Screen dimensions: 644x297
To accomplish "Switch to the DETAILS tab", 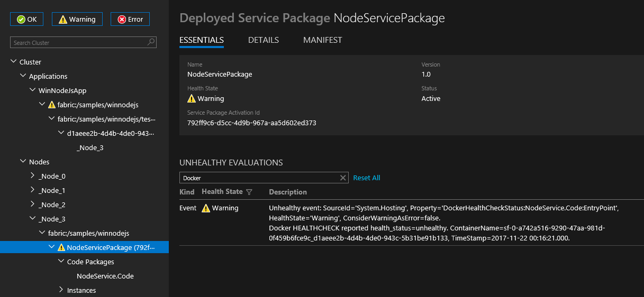I will pos(264,40).
